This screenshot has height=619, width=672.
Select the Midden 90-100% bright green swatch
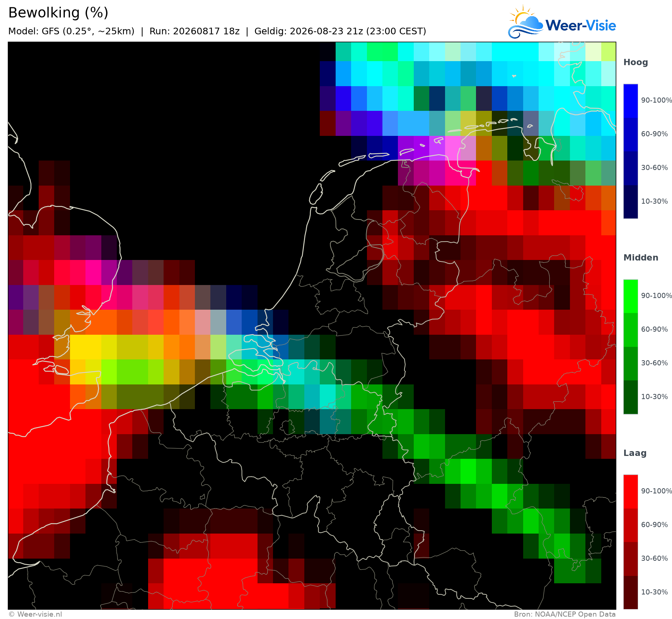click(630, 296)
